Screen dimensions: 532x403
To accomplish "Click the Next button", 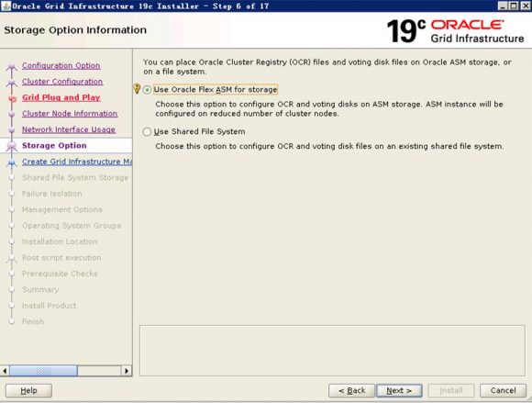I will 399,391.
